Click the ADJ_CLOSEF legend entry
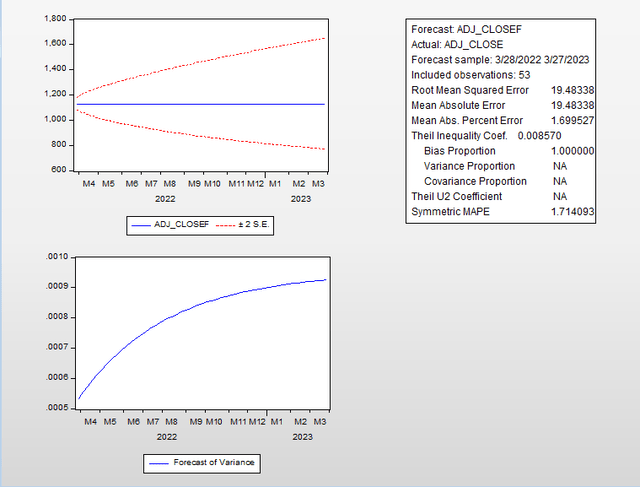 (x=170, y=225)
